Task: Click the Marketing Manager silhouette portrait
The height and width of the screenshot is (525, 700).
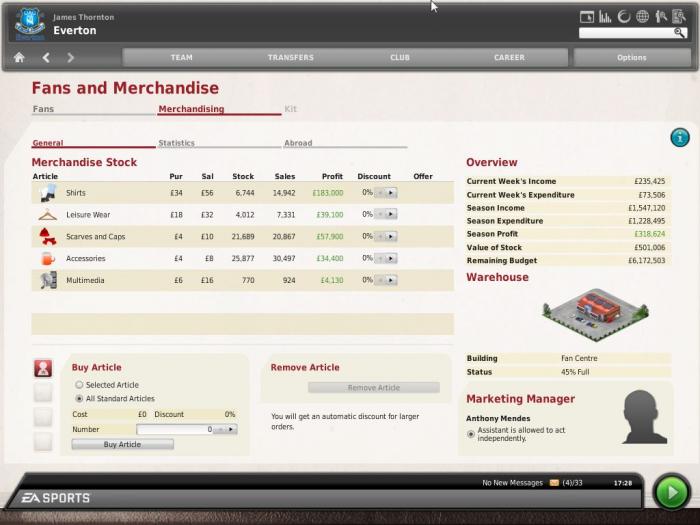Action: tap(643, 417)
